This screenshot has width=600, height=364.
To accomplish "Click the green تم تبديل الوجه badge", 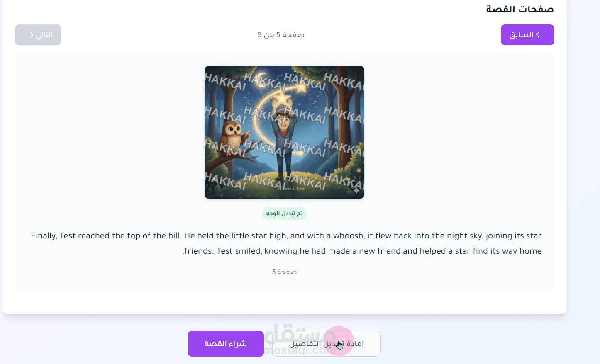I will pyautogui.click(x=284, y=214).
